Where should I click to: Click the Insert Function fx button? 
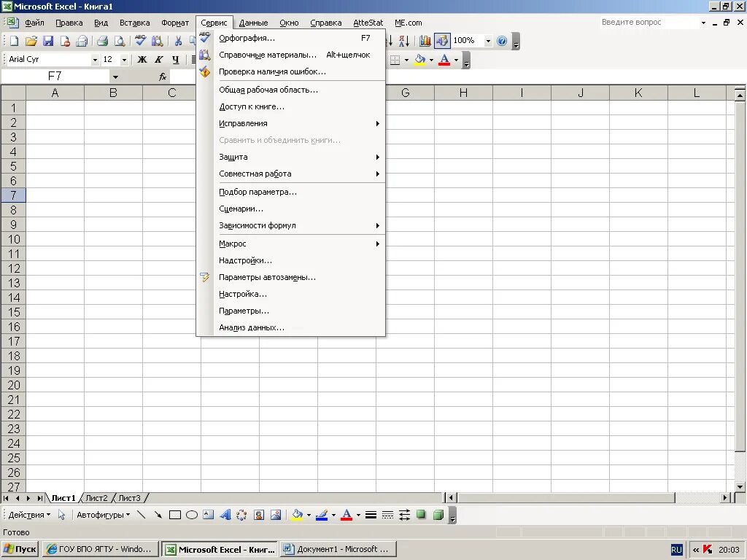pos(163,77)
